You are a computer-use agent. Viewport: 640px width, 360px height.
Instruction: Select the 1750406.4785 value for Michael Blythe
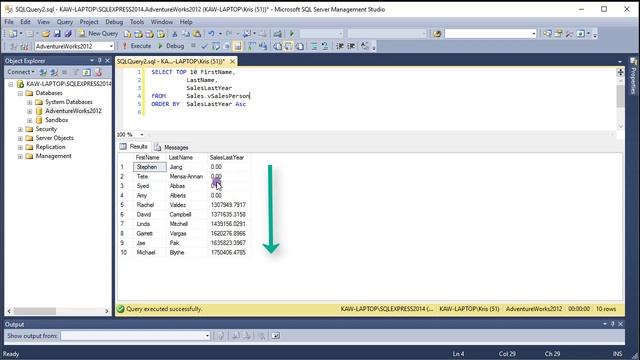pos(228,253)
